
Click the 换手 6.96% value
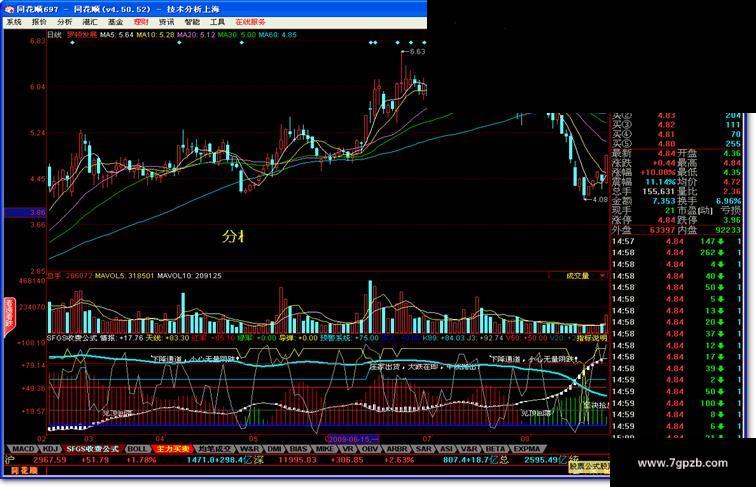click(729, 201)
